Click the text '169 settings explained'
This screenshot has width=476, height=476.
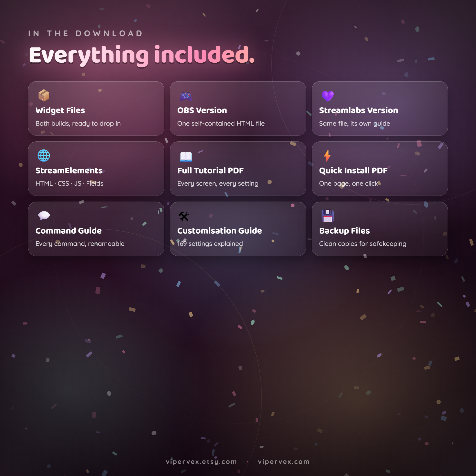[210, 244]
